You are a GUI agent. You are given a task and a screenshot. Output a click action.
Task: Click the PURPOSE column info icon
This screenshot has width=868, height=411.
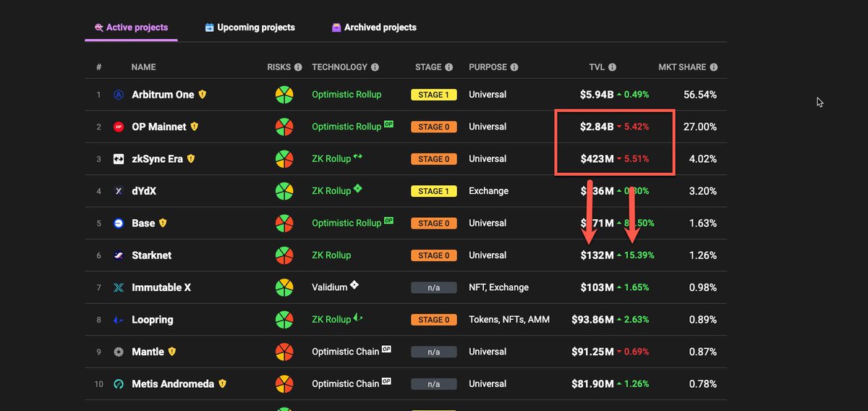514,67
